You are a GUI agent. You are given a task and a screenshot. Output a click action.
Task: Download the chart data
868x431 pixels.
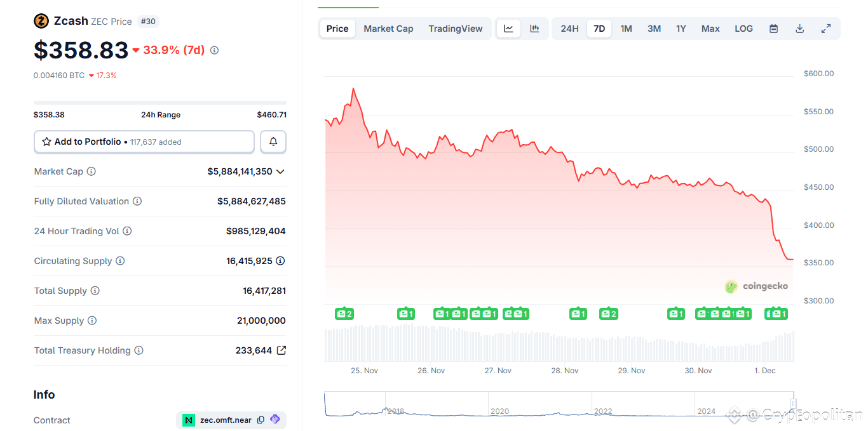coord(799,28)
